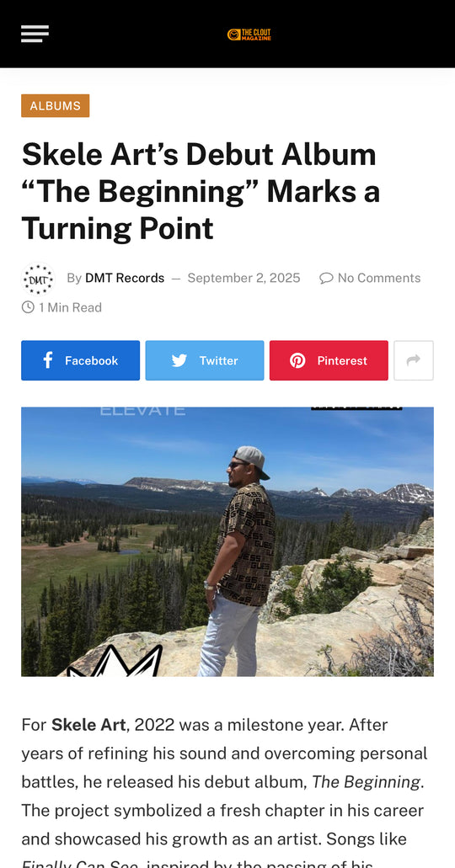Expand more share options arrow
The width and height of the screenshot is (455, 868).
tap(414, 360)
